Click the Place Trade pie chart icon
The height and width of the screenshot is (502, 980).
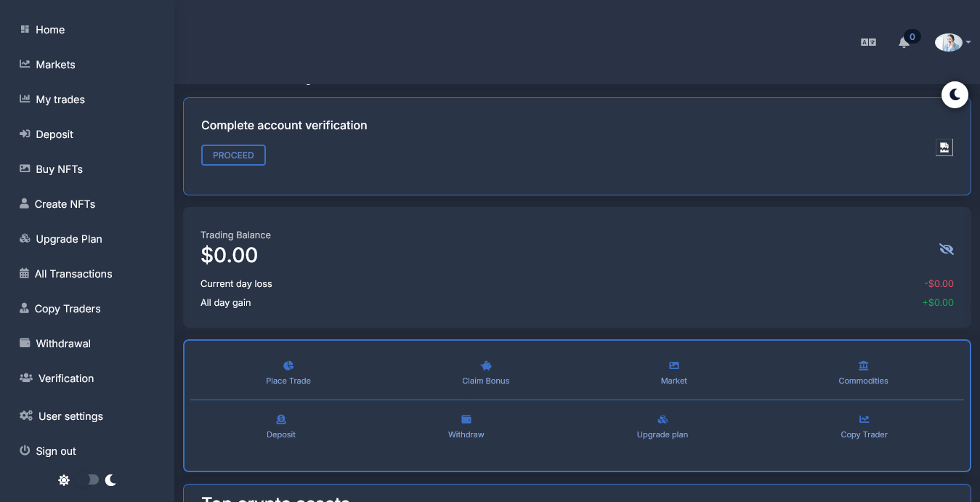(x=288, y=365)
